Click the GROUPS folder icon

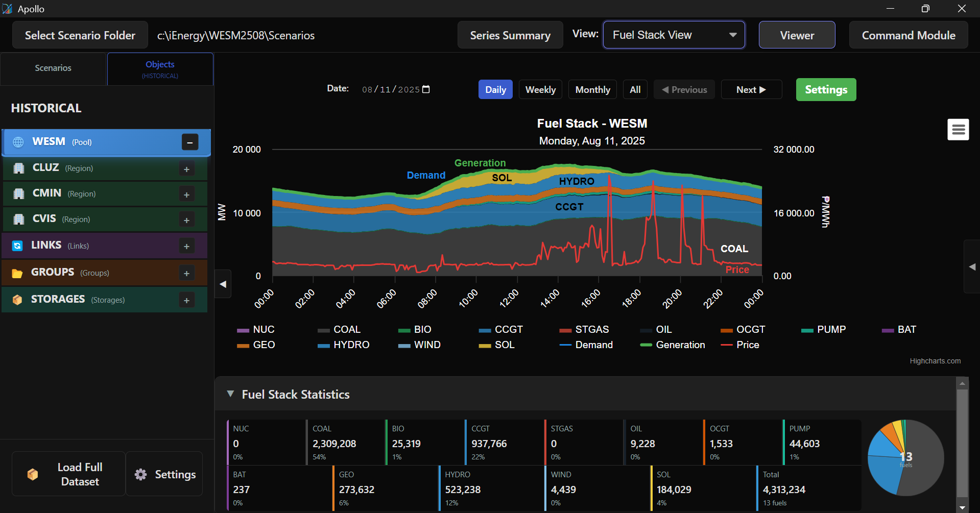(17, 273)
